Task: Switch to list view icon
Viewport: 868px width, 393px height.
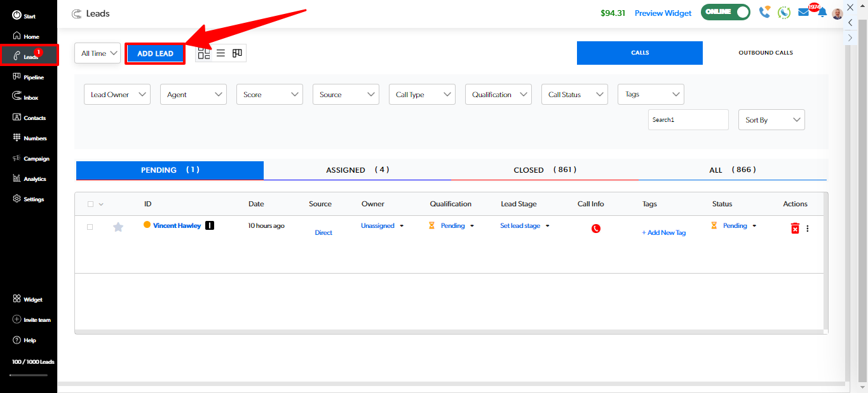Action: [x=220, y=53]
